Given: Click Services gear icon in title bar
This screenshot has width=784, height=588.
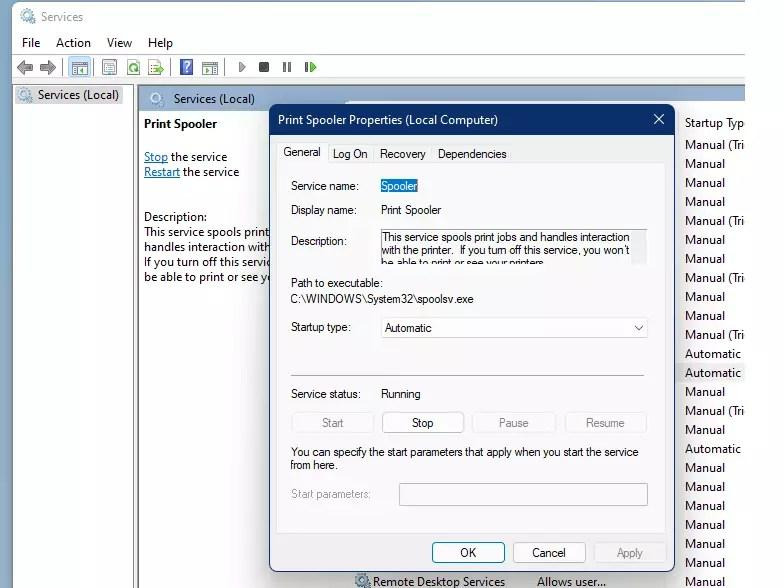Looking at the screenshot, I should [x=28, y=16].
